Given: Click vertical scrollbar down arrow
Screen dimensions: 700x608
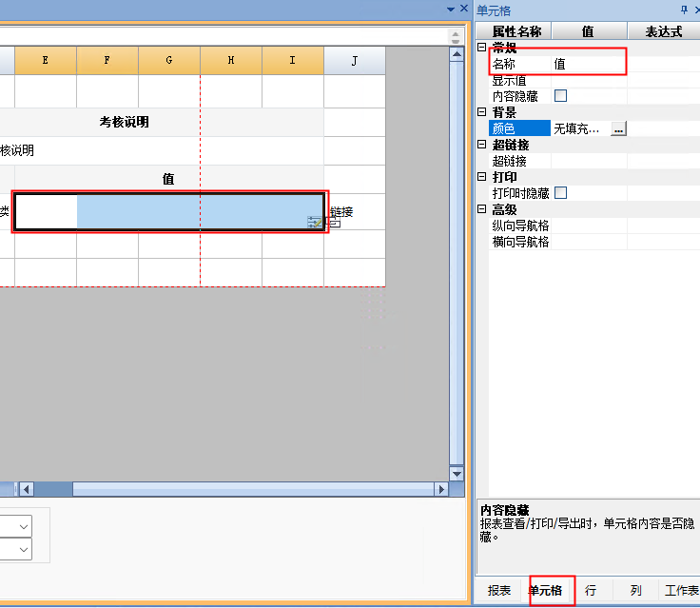Looking at the screenshot, I should pyautogui.click(x=457, y=473).
